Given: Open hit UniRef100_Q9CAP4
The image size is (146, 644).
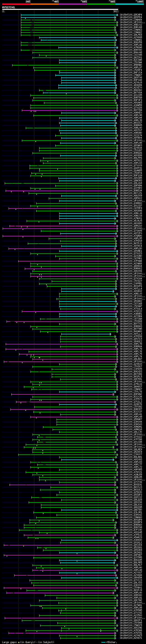Looking at the screenshot, I should [x=131, y=15].
